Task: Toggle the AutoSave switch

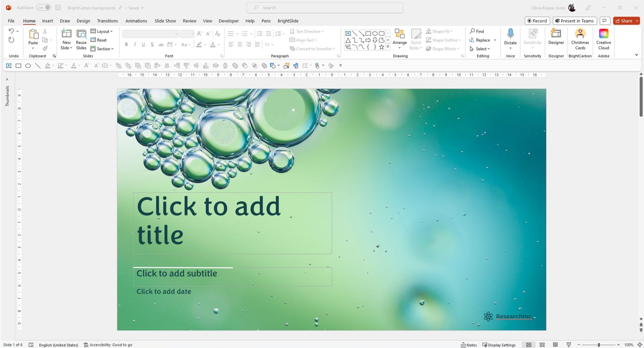Action: tap(43, 8)
